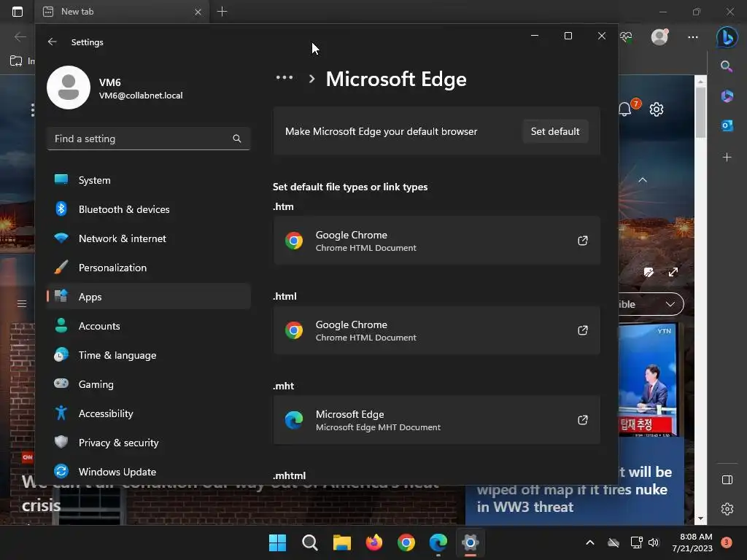The width and height of the screenshot is (747, 560).
Task: Open the Windows Start menu
Action: [x=277, y=542]
